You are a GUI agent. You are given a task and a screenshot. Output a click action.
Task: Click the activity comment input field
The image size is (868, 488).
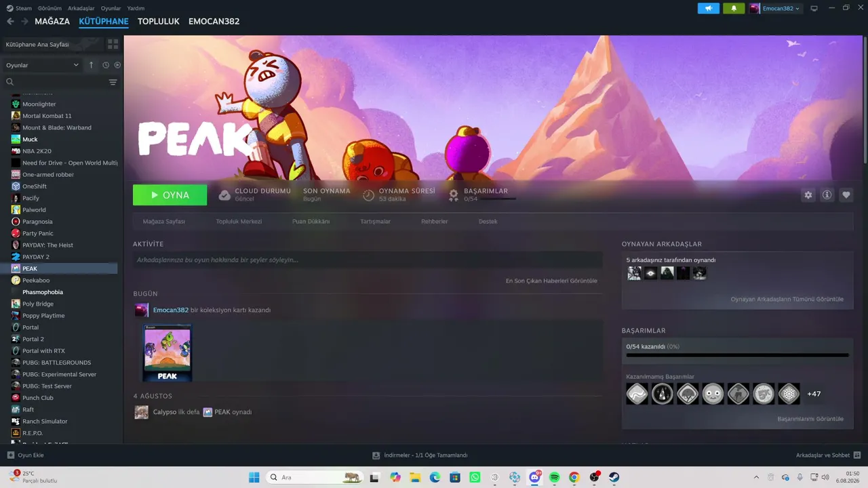368,260
